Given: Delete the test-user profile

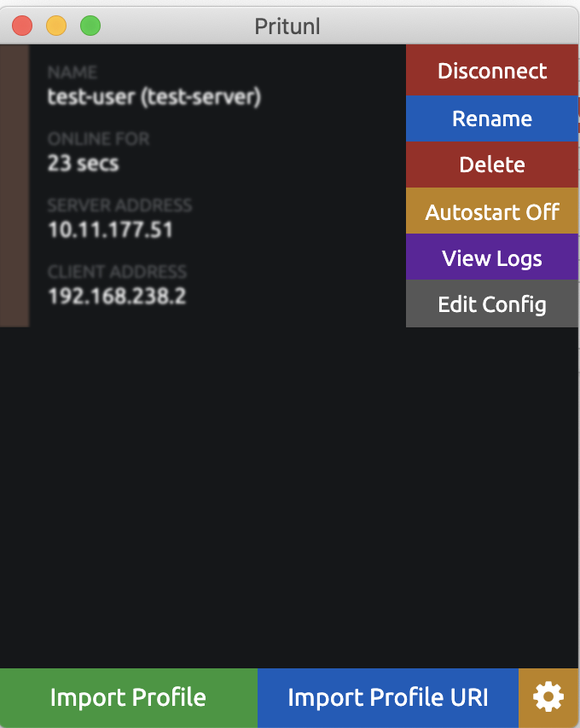Looking at the screenshot, I should (x=492, y=165).
